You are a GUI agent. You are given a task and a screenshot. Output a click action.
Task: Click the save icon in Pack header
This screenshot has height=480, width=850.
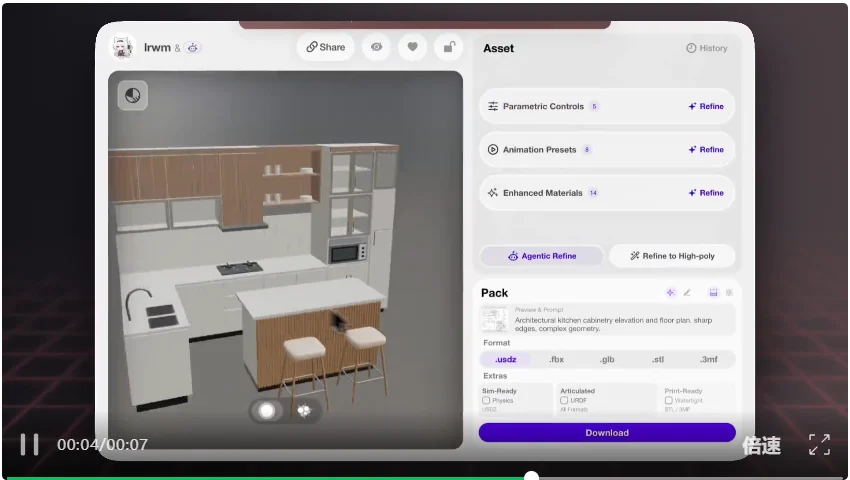[x=713, y=292]
